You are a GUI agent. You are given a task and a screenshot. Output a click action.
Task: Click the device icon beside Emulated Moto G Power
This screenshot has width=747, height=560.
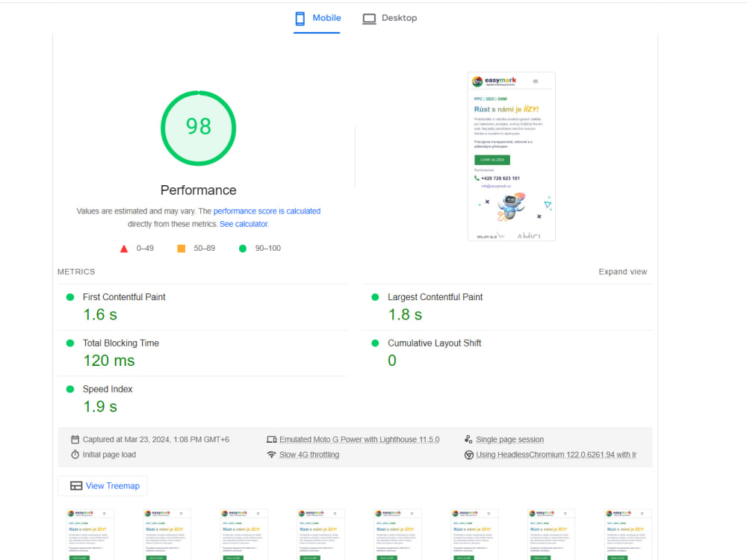coord(273,439)
